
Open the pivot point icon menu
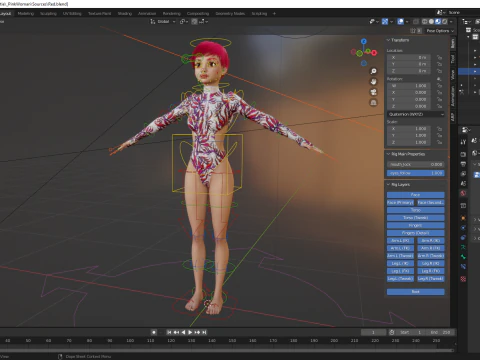(x=183, y=21)
